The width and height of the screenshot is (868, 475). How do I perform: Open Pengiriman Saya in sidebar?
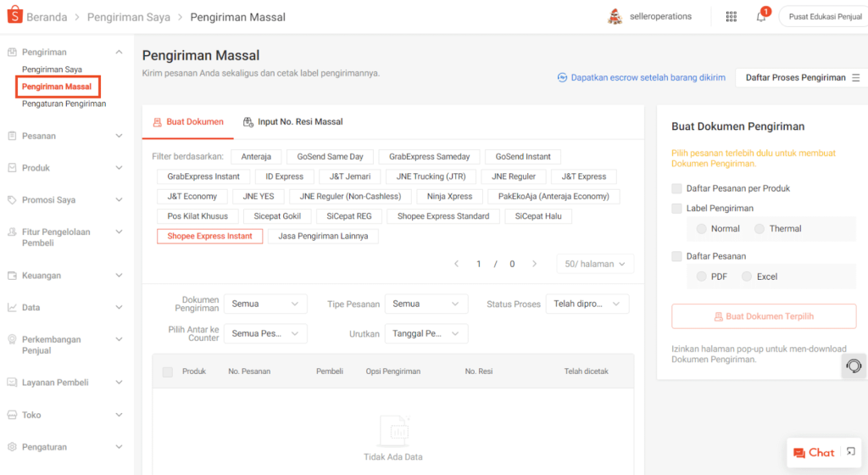click(x=52, y=70)
